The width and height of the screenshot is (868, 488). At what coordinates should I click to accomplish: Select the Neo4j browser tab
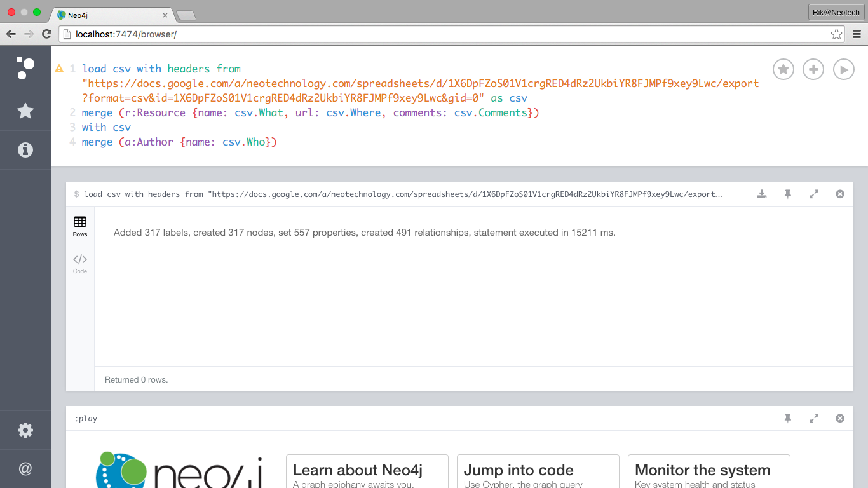click(x=111, y=15)
